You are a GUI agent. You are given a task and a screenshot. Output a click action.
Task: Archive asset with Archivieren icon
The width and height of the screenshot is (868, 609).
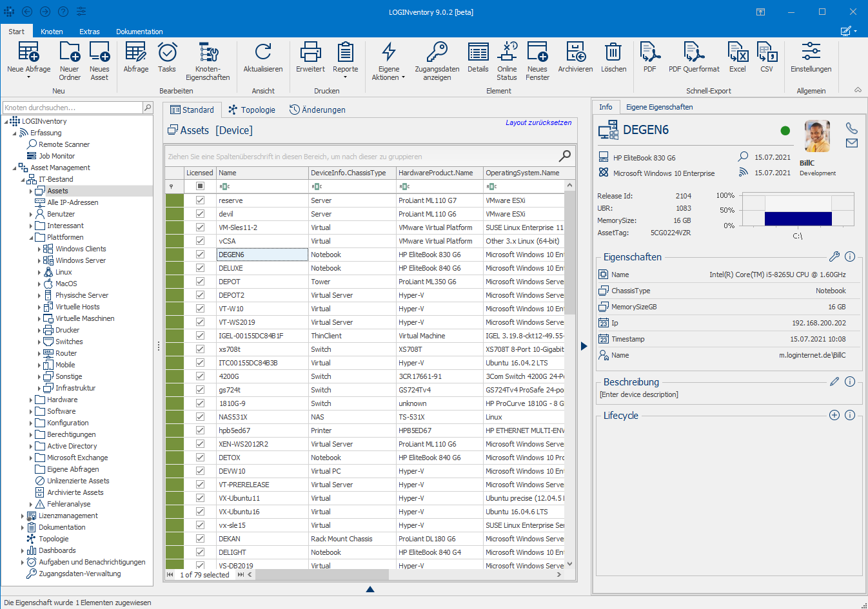575,57
